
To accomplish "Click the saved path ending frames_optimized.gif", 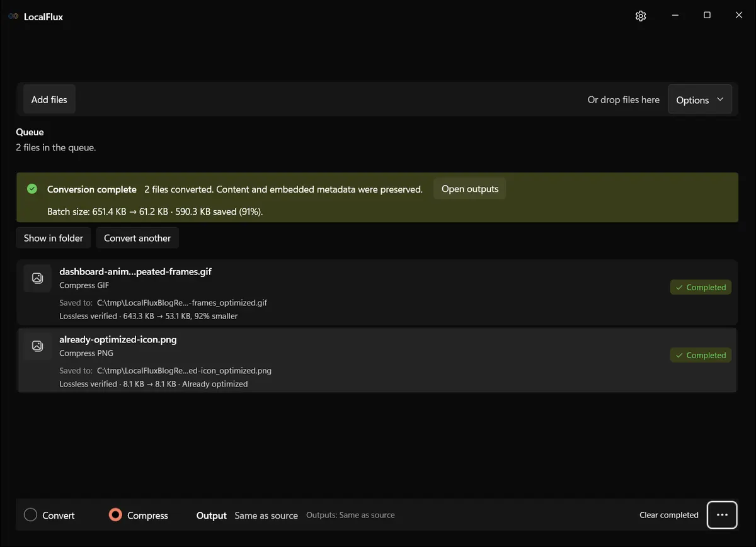I will 182,303.
